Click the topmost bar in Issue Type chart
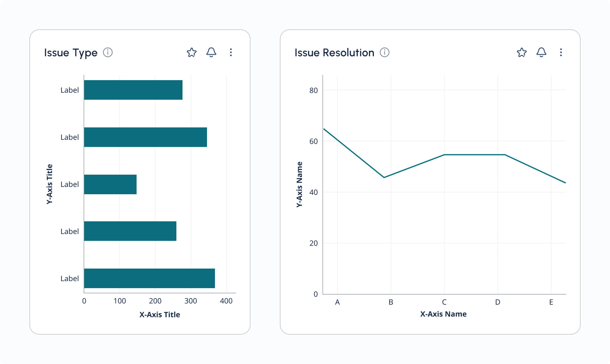This screenshot has height=364, width=610. (x=133, y=90)
